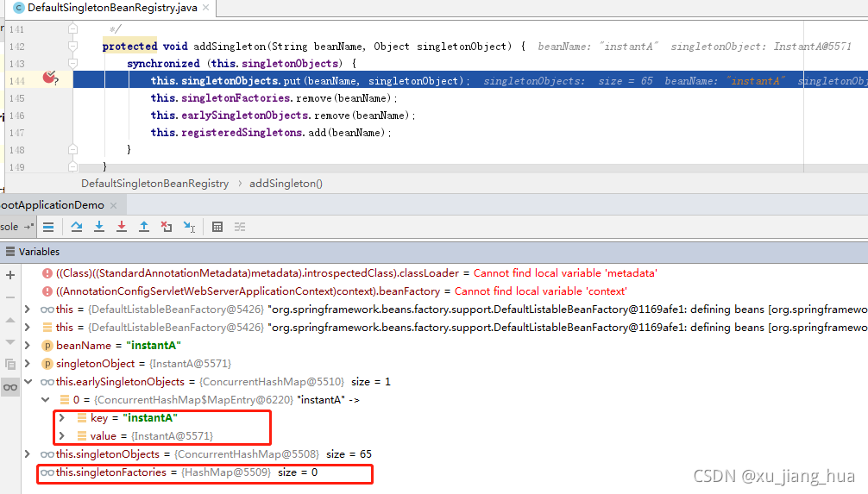The width and height of the screenshot is (868, 494).
Task: Click the highlighted singletonObjects.put line 144
Action: [x=470, y=81]
